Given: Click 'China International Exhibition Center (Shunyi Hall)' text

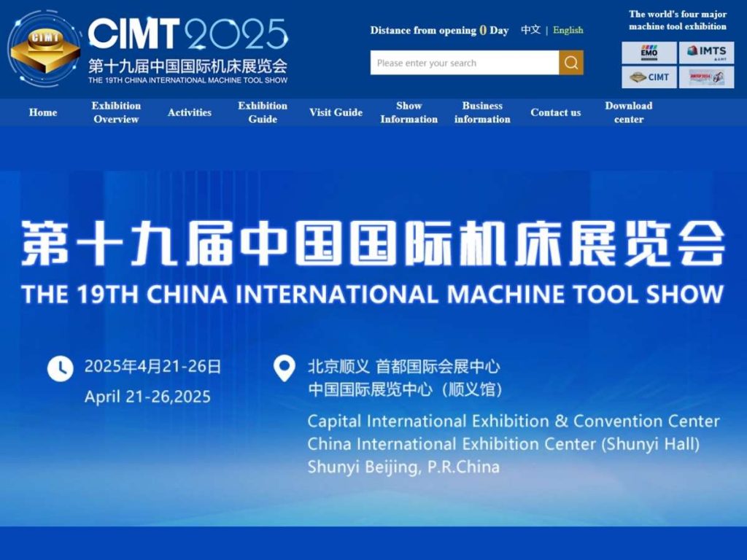Looking at the screenshot, I should point(503,444).
